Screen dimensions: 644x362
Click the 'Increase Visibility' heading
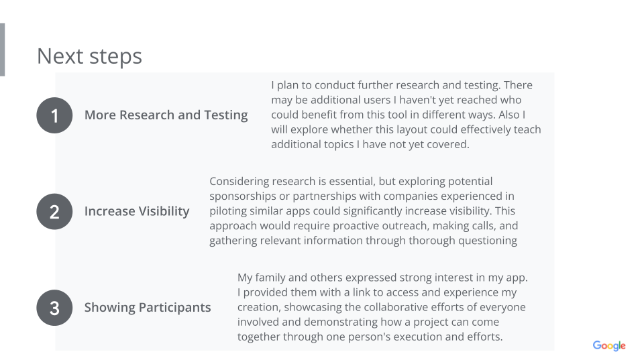click(137, 211)
